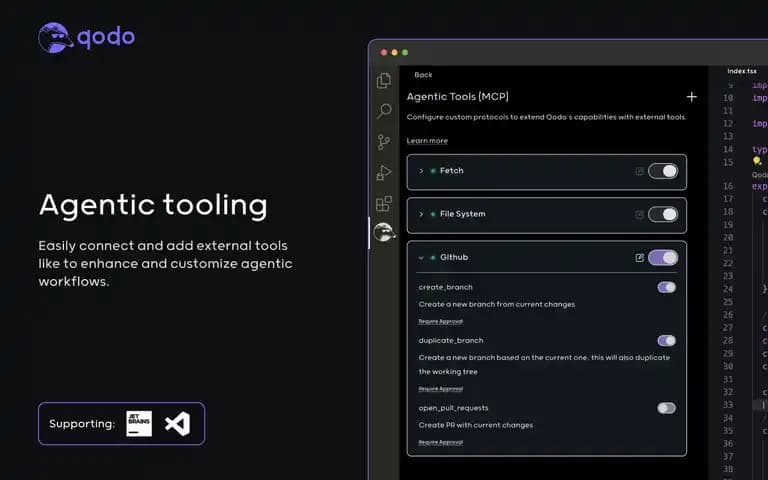This screenshot has height=480, width=768.
Task: Click the File System tool name
Action: pos(463,214)
